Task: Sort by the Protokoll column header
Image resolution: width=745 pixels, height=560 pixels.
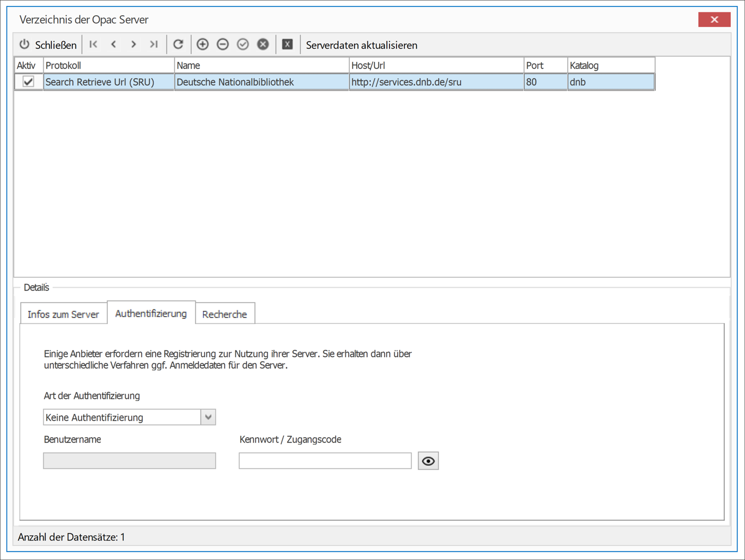Action: [x=109, y=65]
